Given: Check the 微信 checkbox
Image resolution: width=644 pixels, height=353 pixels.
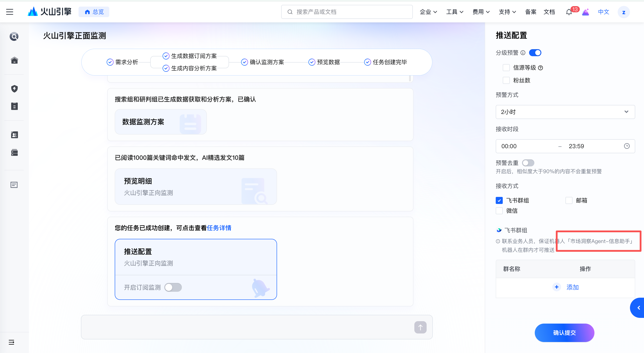Looking at the screenshot, I should point(499,211).
